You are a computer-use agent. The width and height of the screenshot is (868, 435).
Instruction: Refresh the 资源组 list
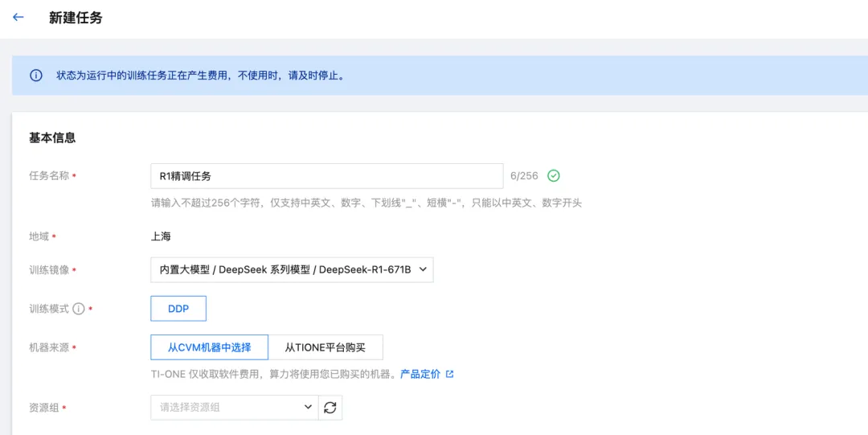330,408
